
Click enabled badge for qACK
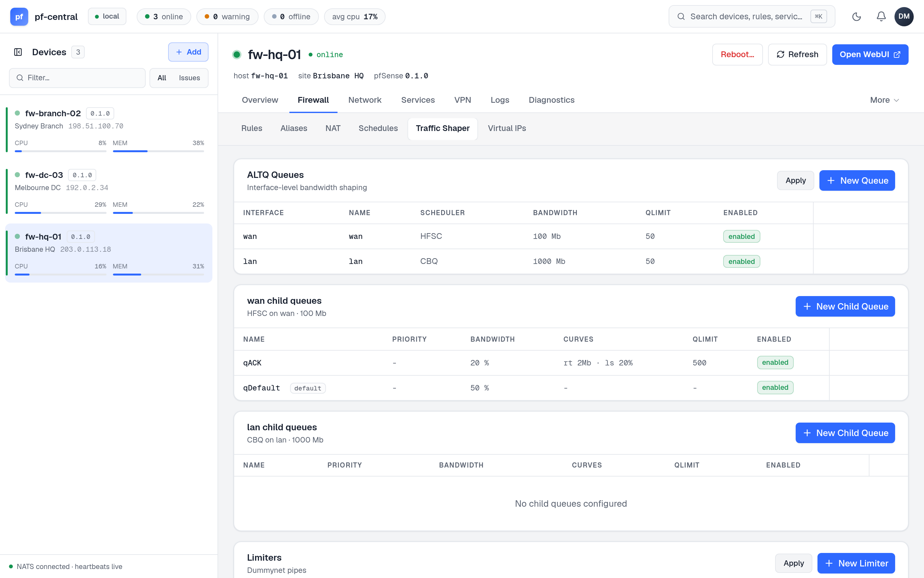pyautogui.click(x=775, y=363)
